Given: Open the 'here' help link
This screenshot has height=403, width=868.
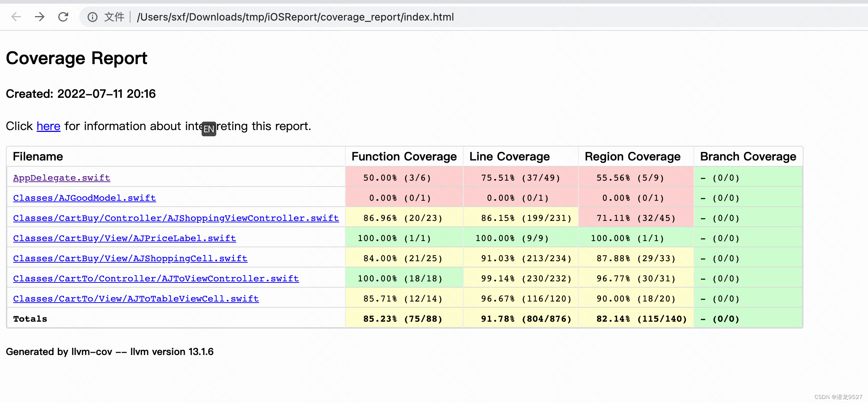Looking at the screenshot, I should point(48,126).
